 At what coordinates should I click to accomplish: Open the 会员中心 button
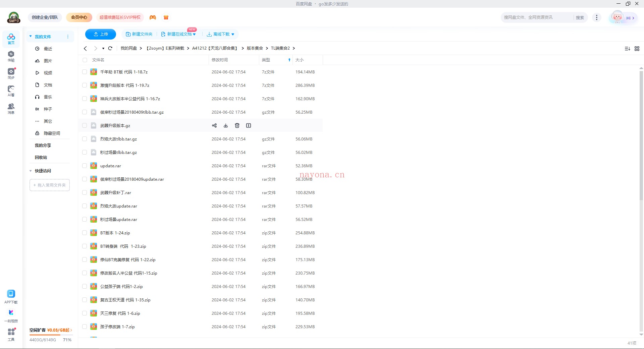click(79, 17)
